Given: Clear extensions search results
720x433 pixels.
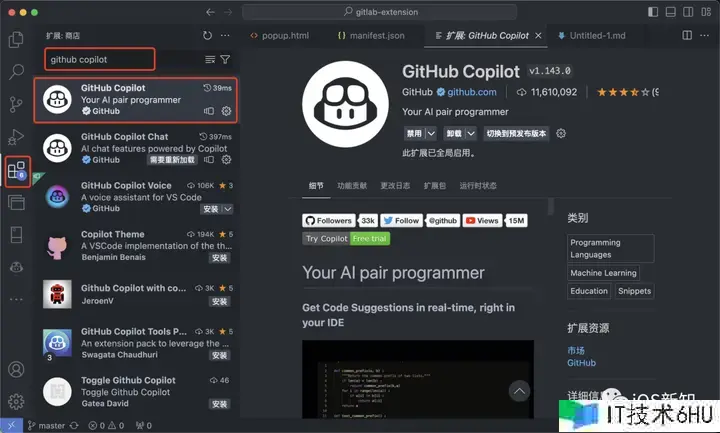Looking at the screenshot, I should click(210, 60).
